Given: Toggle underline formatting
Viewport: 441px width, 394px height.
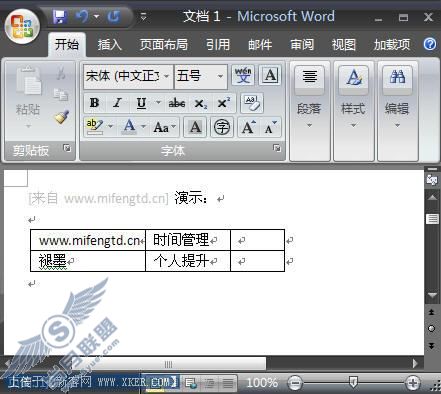Looking at the screenshot, I should (142, 103).
